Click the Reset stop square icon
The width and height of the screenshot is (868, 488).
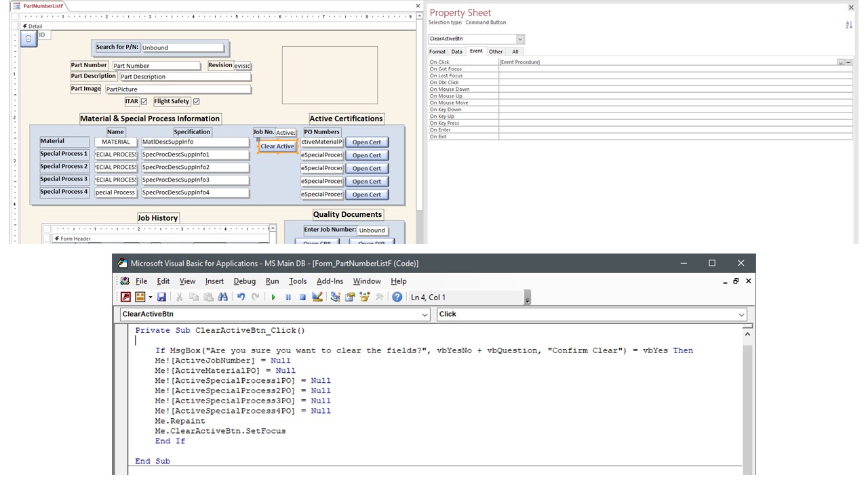pyautogui.click(x=302, y=297)
